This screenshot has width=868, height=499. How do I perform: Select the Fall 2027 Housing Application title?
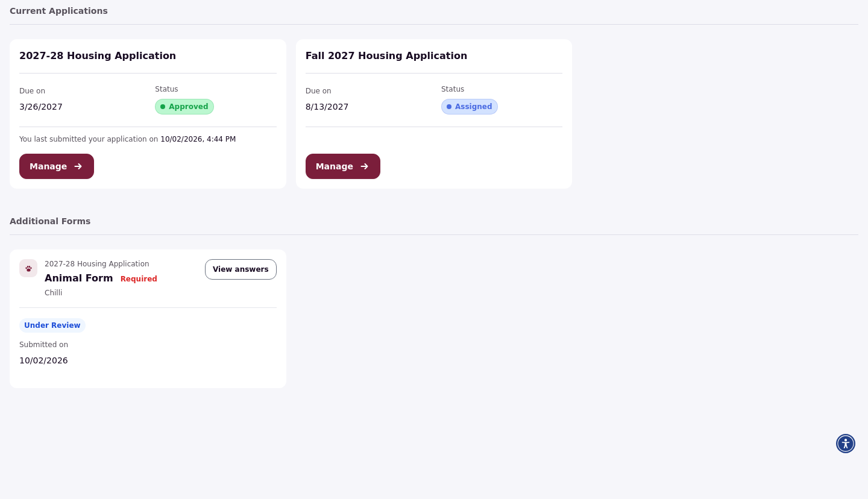tap(386, 56)
